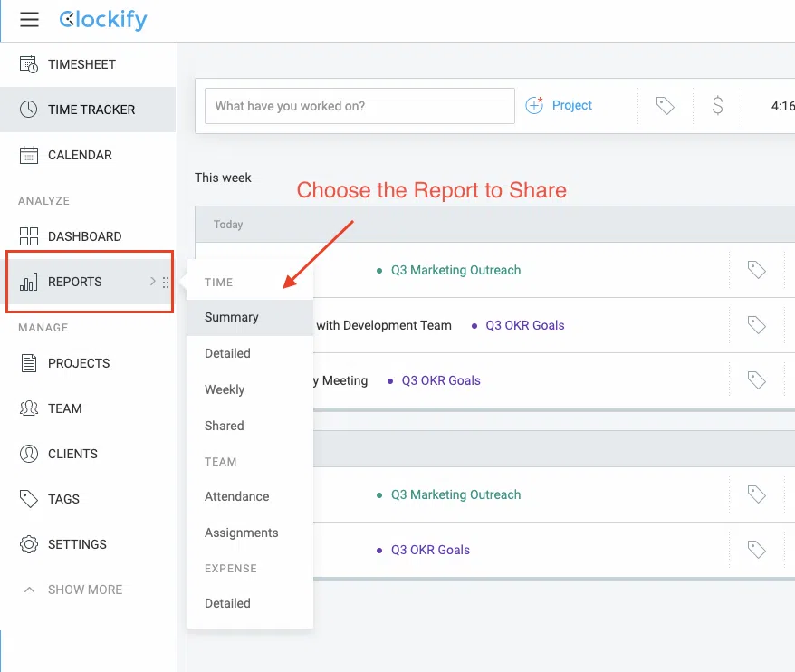
Task: Open Settings via the gear icon
Action: click(29, 544)
